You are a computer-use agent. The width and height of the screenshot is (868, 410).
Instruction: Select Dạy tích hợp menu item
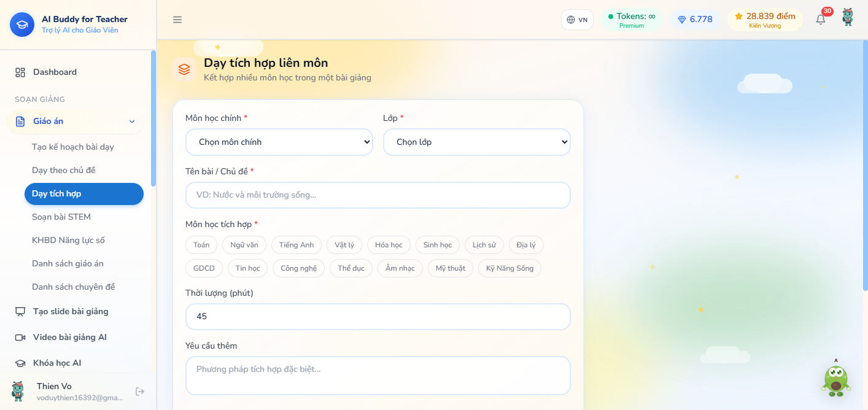click(84, 194)
